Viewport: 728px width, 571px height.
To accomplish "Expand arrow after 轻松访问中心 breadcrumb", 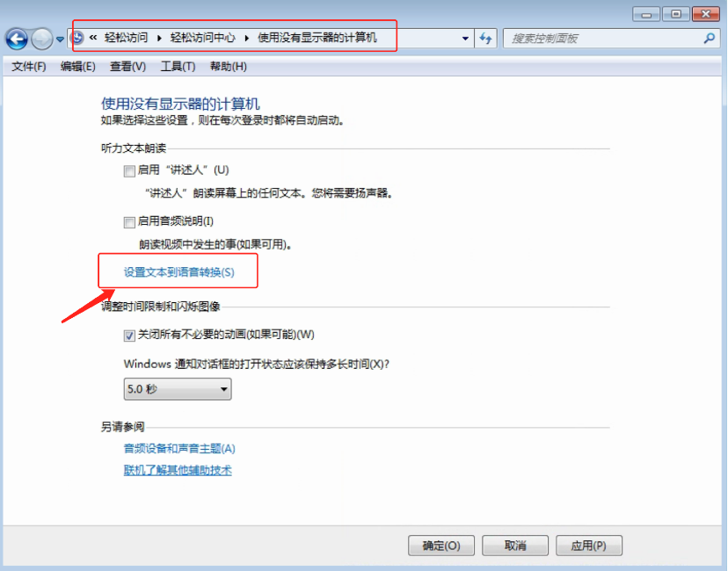I will pos(247,38).
